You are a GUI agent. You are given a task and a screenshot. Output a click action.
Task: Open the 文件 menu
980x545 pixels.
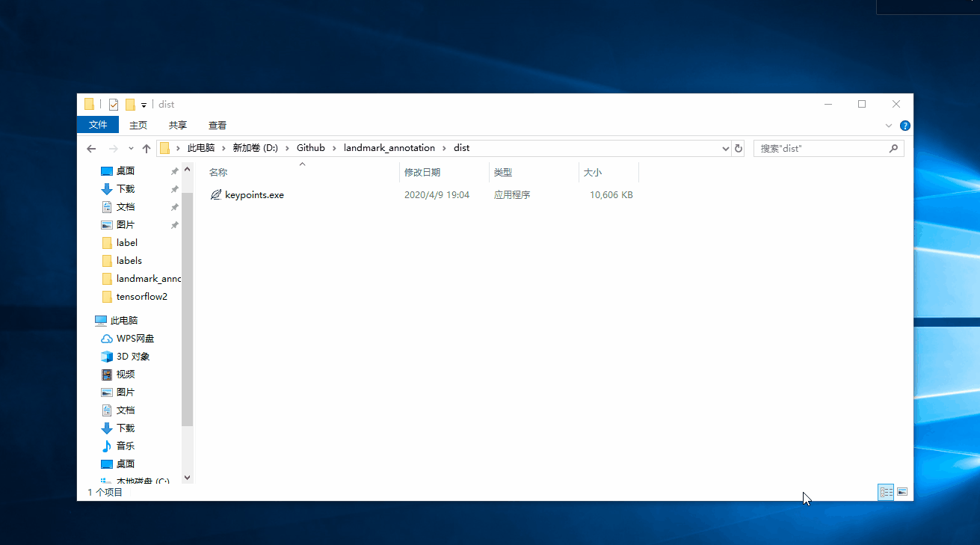coord(98,125)
